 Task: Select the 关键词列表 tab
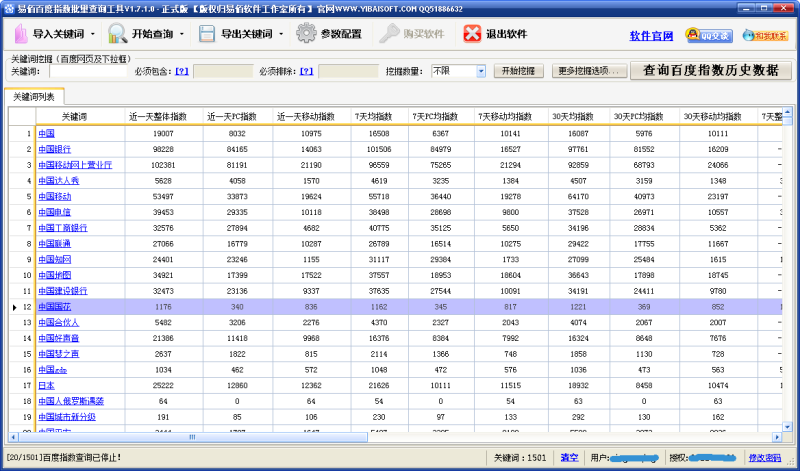point(35,97)
